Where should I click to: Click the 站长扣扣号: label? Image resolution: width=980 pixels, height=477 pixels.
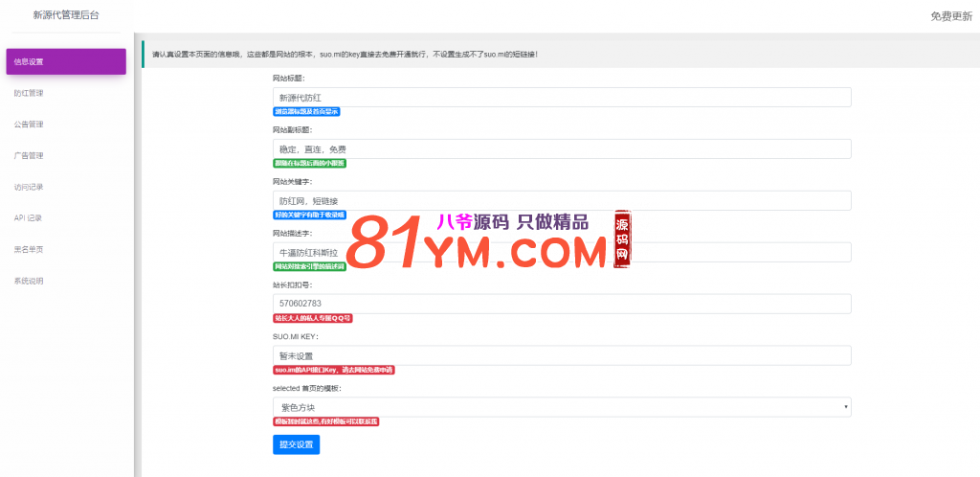pos(292,285)
